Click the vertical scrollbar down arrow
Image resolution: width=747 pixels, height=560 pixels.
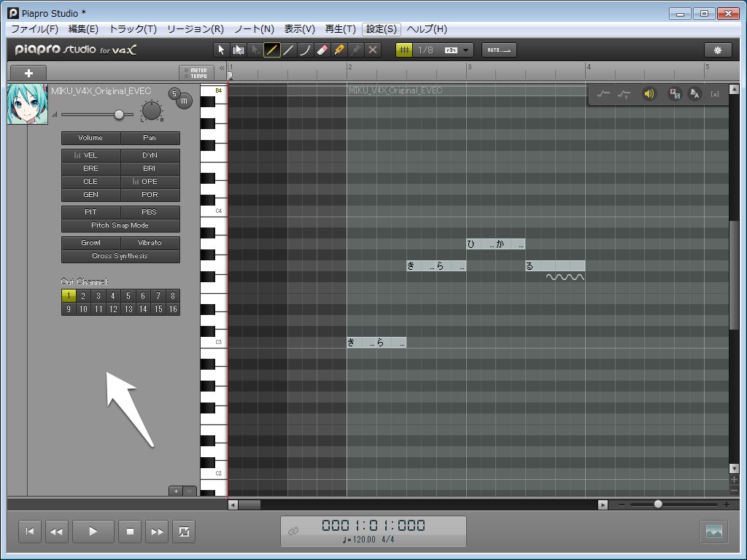point(734,469)
